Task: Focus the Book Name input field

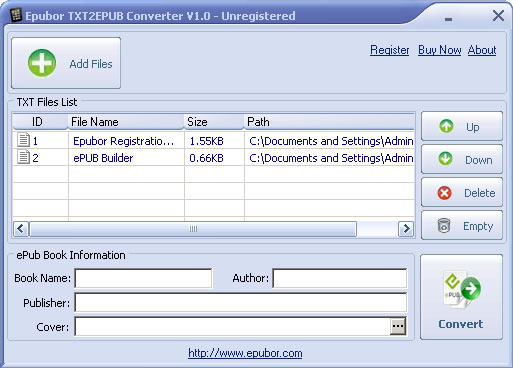Action: tap(143, 278)
